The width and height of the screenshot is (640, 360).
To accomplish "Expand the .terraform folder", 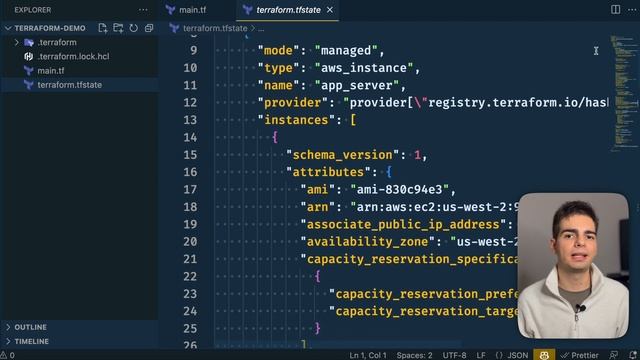I will tap(17, 42).
